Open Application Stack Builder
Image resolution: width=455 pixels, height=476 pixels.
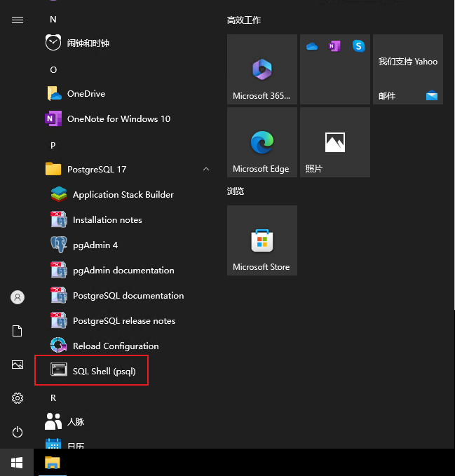123,194
